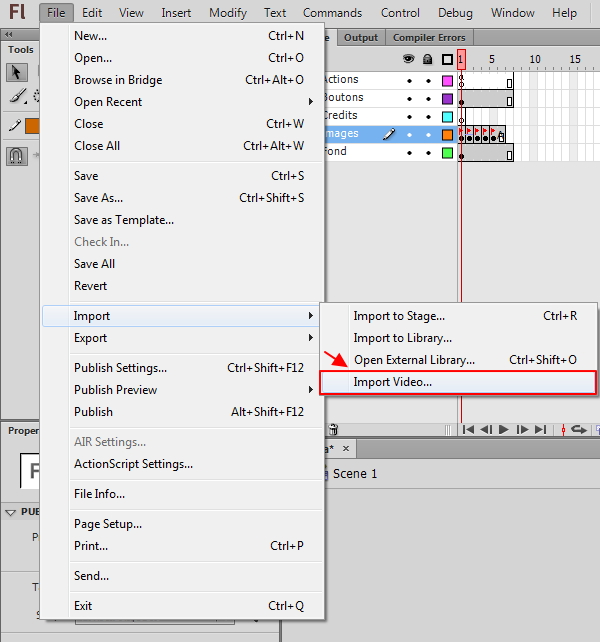Viewport: 600px width, 642px height.
Task: Click the cyan outline swatch of Credits layer
Action: (x=447, y=117)
